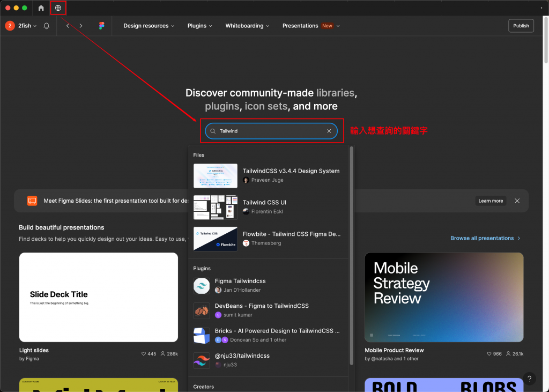The image size is (549, 392).
Task: Open the Light slides deck thumbnail
Action: [x=99, y=297]
